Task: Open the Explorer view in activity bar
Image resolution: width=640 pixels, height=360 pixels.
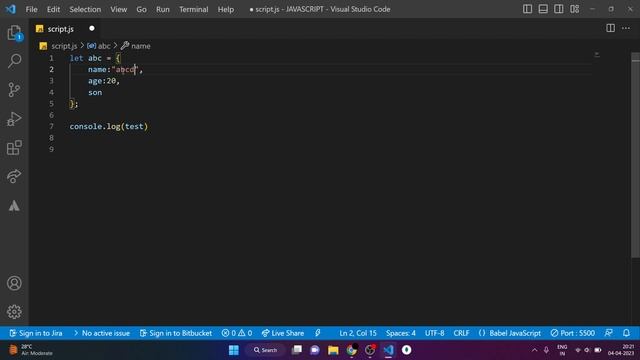Action: 14,33
